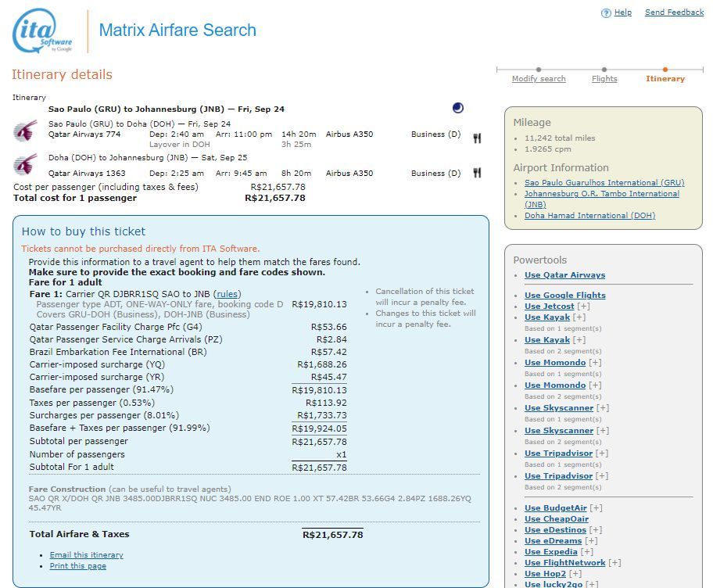Expand the [+] next to Use BudgetAir
The width and height of the screenshot is (713, 588).
597,508
